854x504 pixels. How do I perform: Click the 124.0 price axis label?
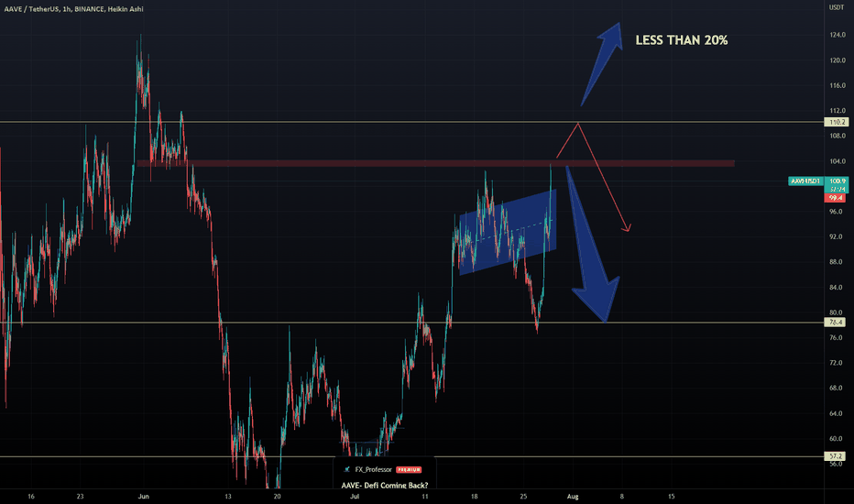(838, 35)
